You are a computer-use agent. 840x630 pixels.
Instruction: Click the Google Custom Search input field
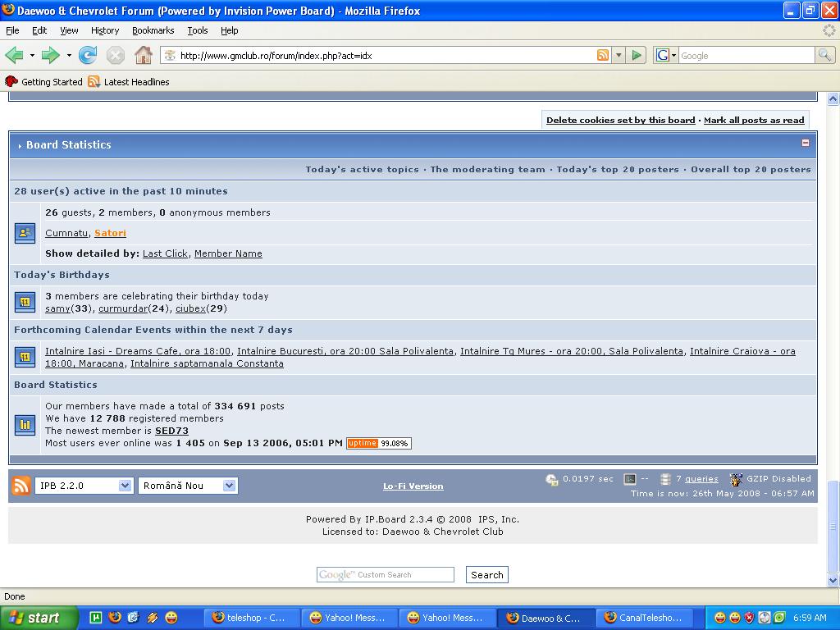(386, 575)
